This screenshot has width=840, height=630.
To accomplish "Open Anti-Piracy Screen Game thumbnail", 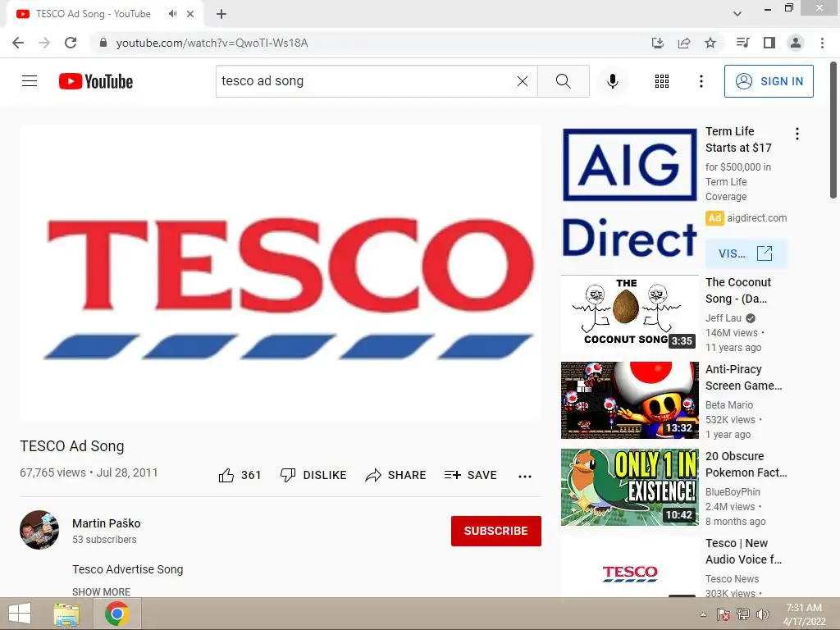I will (x=630, y=400).
